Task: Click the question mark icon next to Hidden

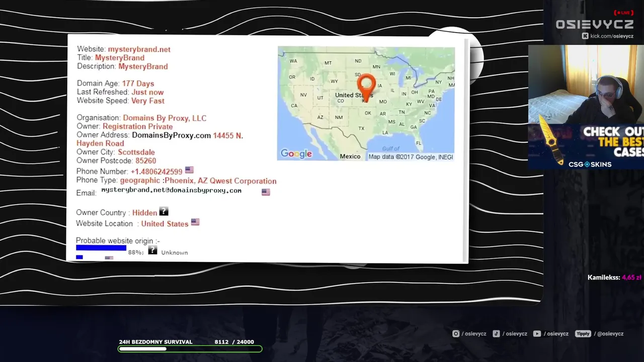Action: [x=164, y=212]
